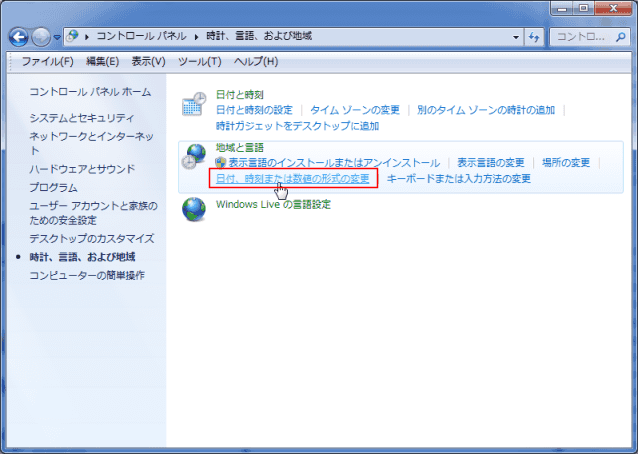Maximize the Control Panel window

tap(584, 8)
